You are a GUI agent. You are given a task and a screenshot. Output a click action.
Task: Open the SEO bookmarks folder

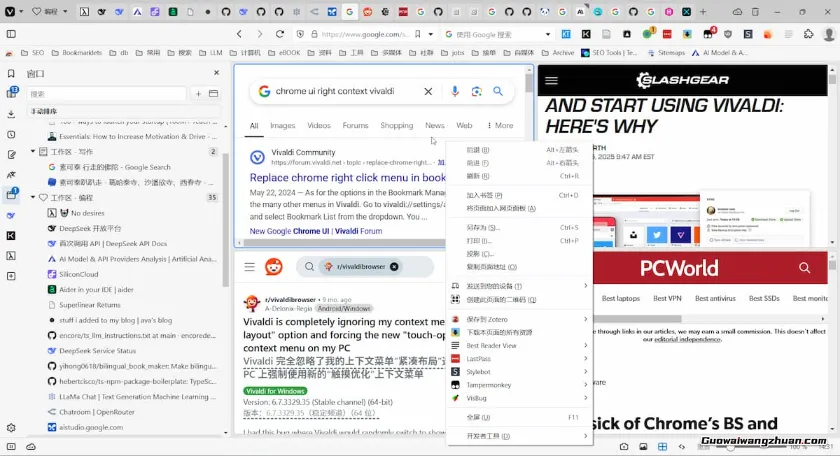click(x=33, y=53)
